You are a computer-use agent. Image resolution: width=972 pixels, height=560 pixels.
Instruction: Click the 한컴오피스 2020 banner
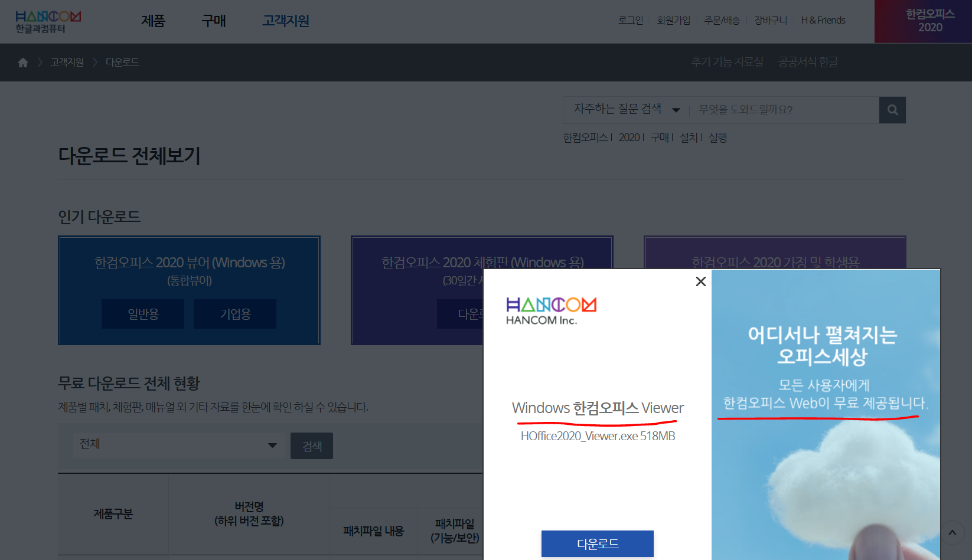[x=923, y=21]
